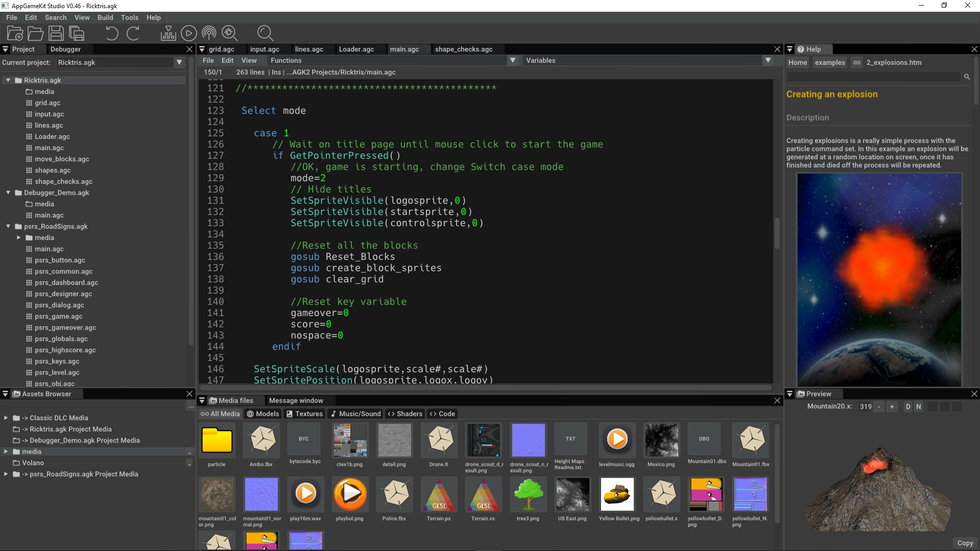This screenshot has width=980, height=551.
Task: Save the current file
Action: coord(56,33)
